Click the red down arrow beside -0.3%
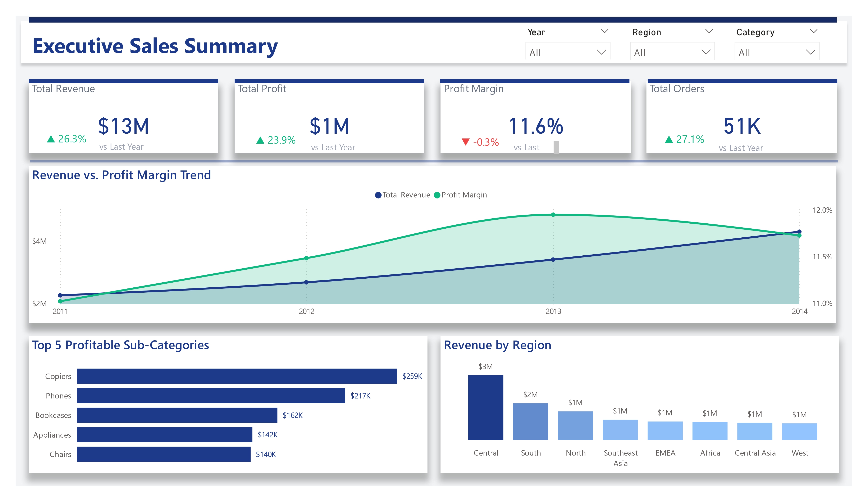The image size is (868, 502). click(466, 142)
